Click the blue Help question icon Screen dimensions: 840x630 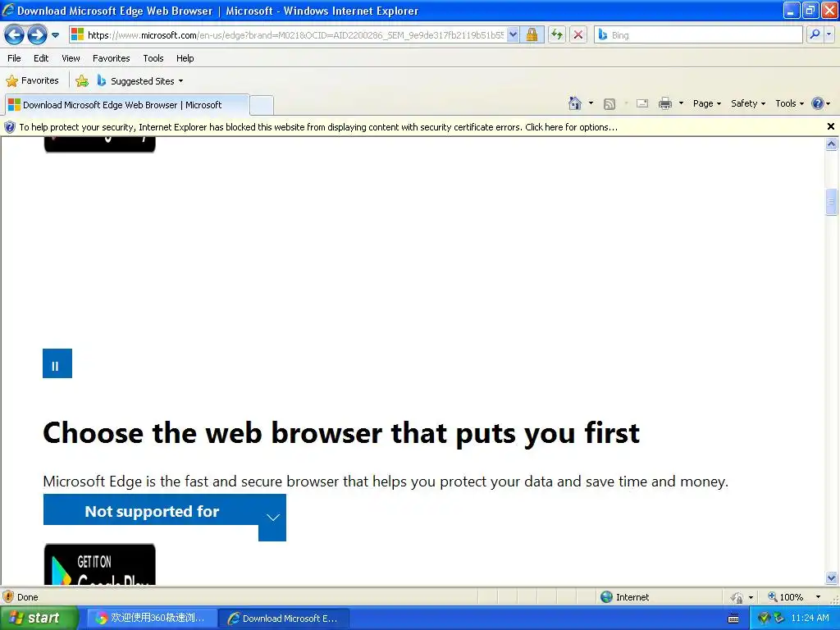pos(818,103)
